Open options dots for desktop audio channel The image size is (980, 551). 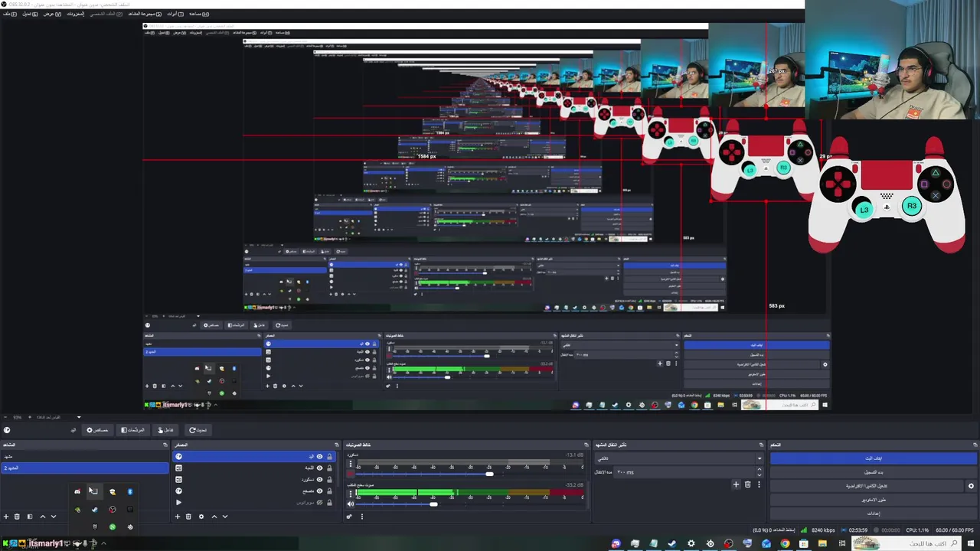click(351, 494)
